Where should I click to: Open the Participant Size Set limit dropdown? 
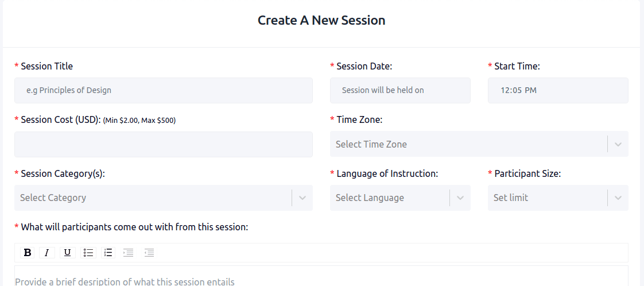[558, 198]
